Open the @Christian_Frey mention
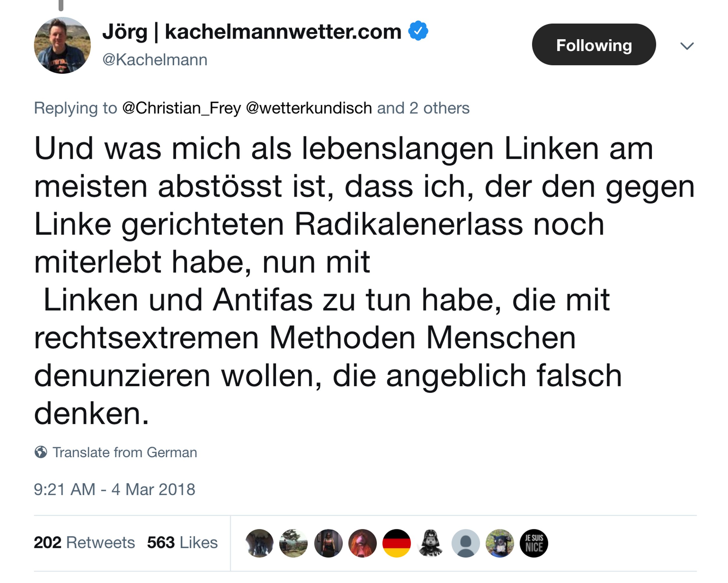The height and width of the screenshot is (583, 728). click(182, 108)
